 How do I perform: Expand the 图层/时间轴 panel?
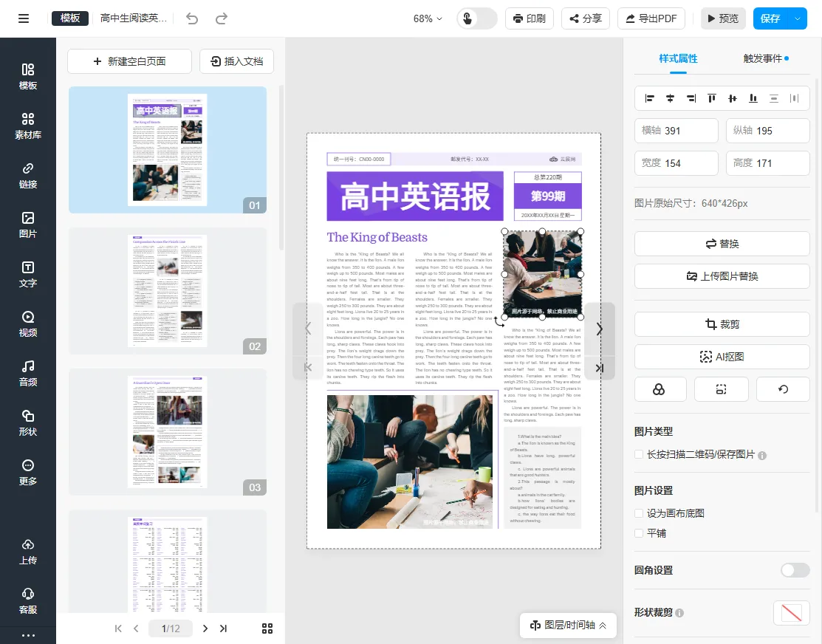pyautogui.click(x=568, y=625)
